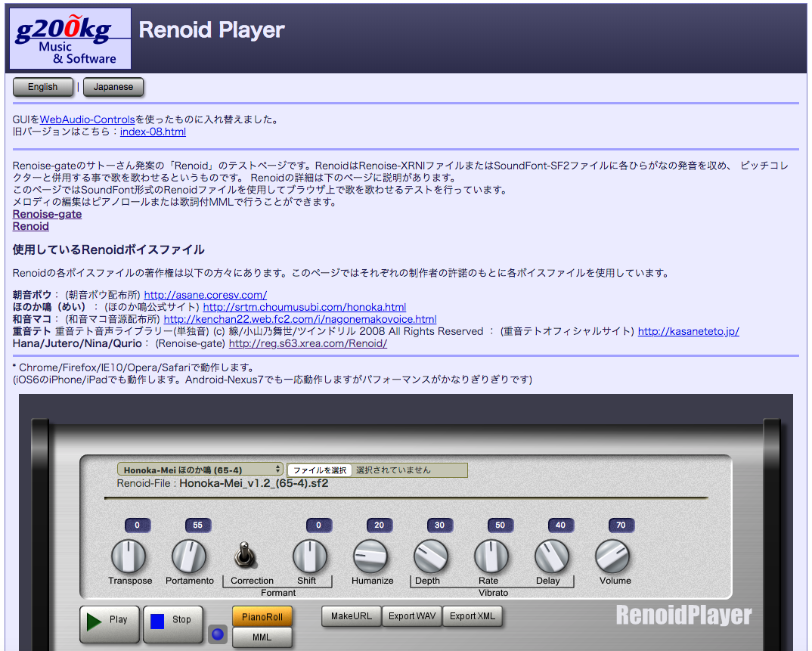Switch page language to English
812x651 pixels.
pos(43,87)
